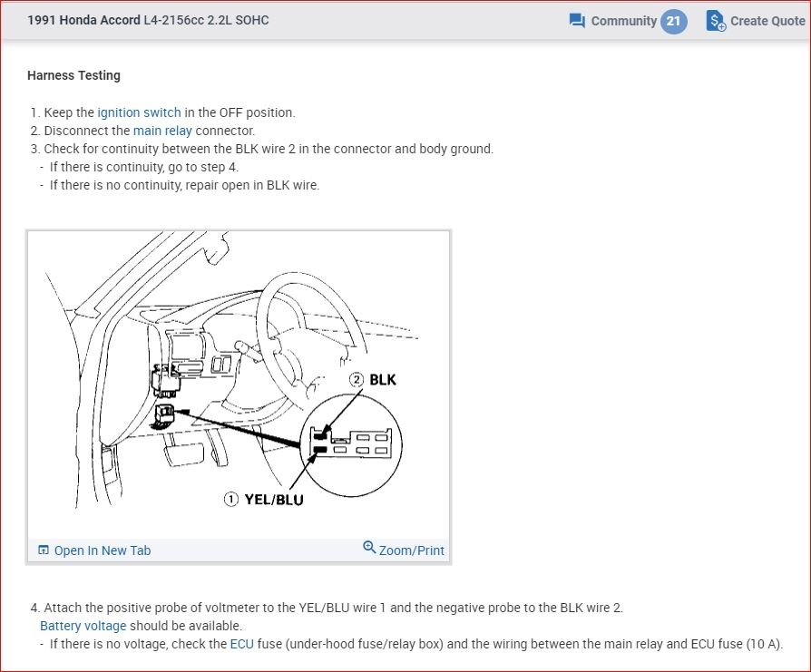Click the Create Quote text link

(767, 21)
